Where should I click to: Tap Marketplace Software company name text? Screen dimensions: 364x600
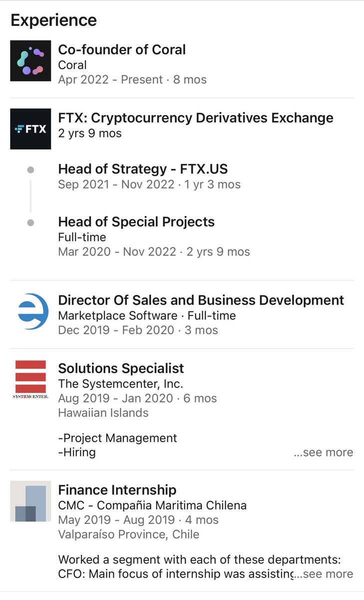point(117,315)
